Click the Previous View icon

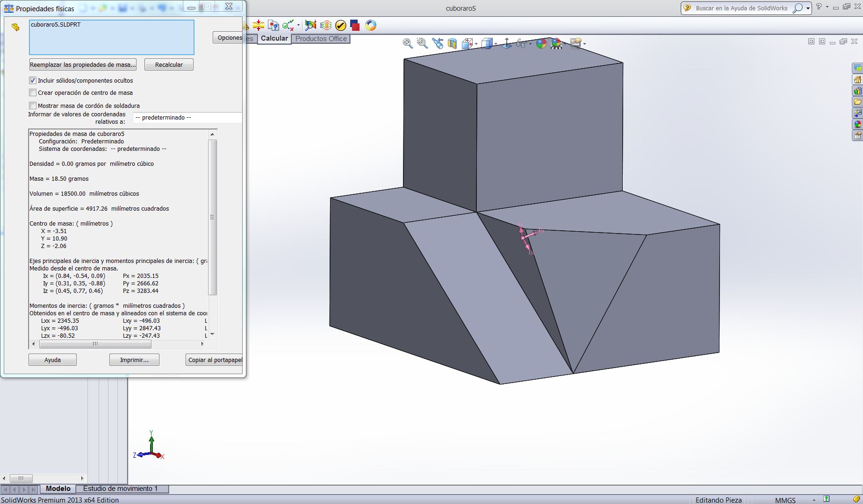[438, 43]
